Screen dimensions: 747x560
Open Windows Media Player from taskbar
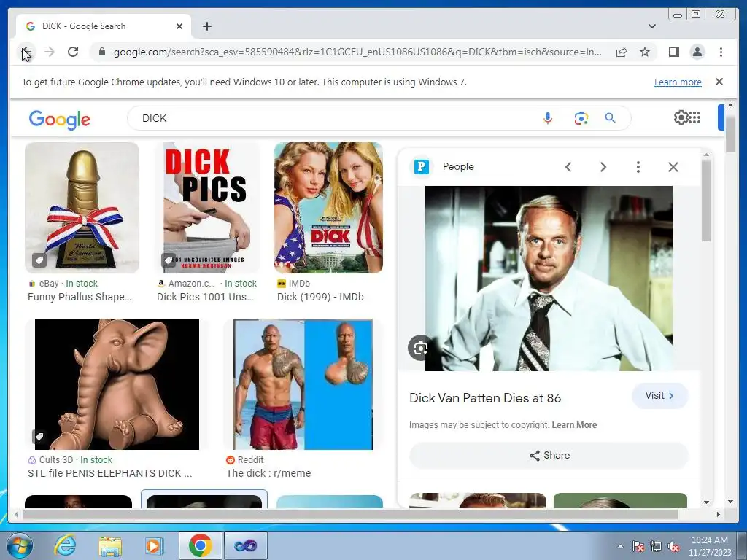click(154, 545)
